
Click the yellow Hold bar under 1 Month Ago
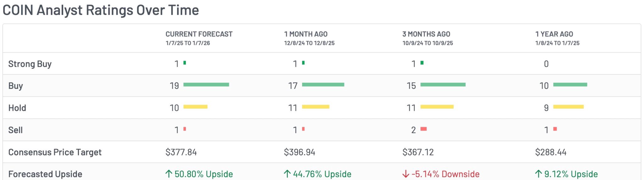coord(315,107)
